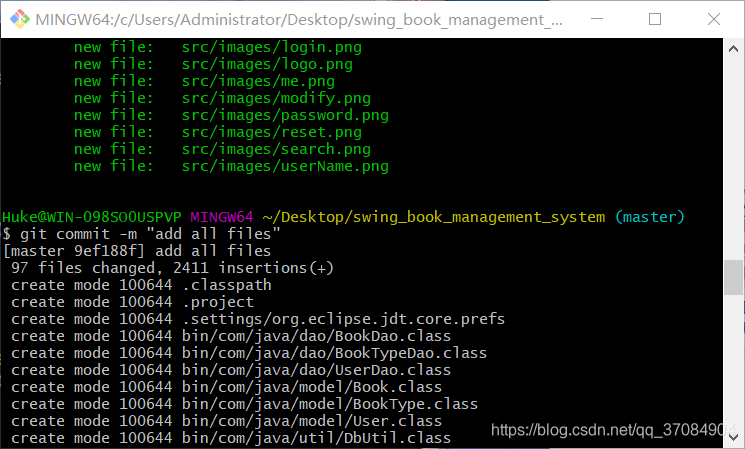Viewport: 745px width, 449px height.
Task: Click src/images/search.png in output
Action: pos(276,149)
